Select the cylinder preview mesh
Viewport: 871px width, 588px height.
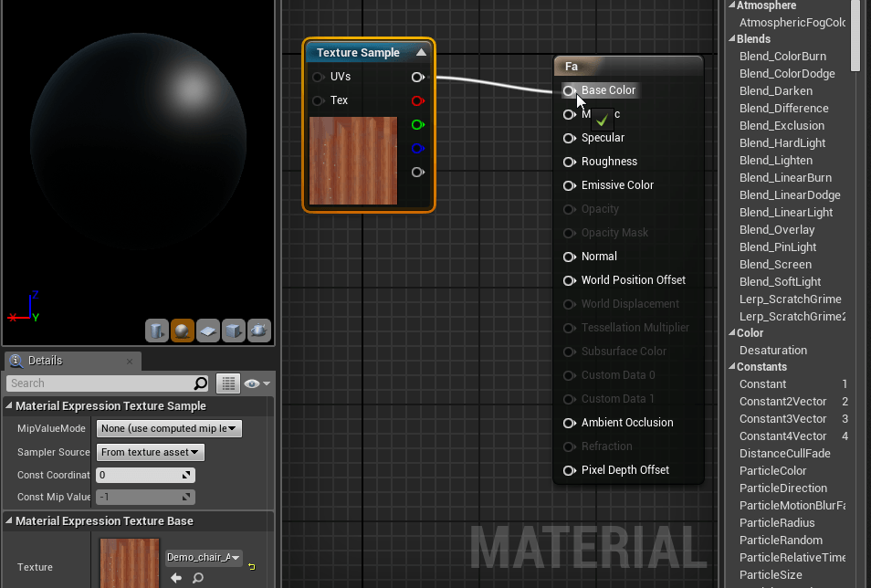pos(157,330)
